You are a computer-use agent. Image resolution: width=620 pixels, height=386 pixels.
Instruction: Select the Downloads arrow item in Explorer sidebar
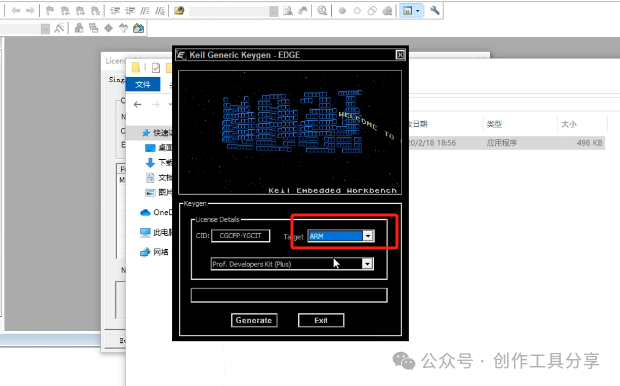[x=159, y=163]
